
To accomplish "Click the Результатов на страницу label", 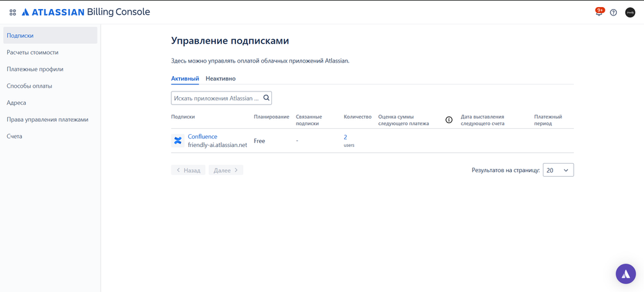I will pos(505,170).
